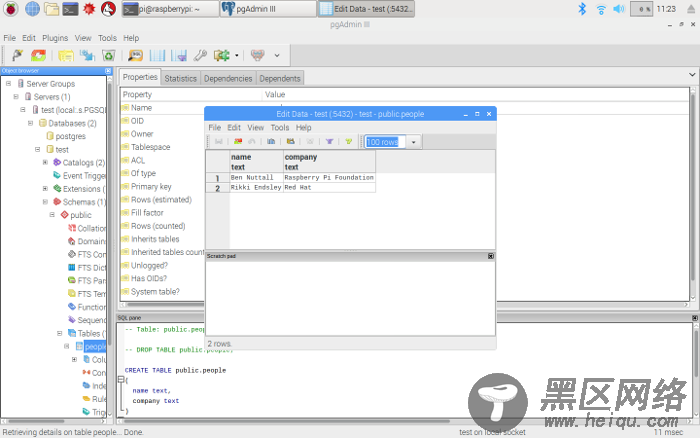Click the filter funnel icon in Edit Data
The height and width of the screenshot is (438, 700).
[x=329, y=142]
